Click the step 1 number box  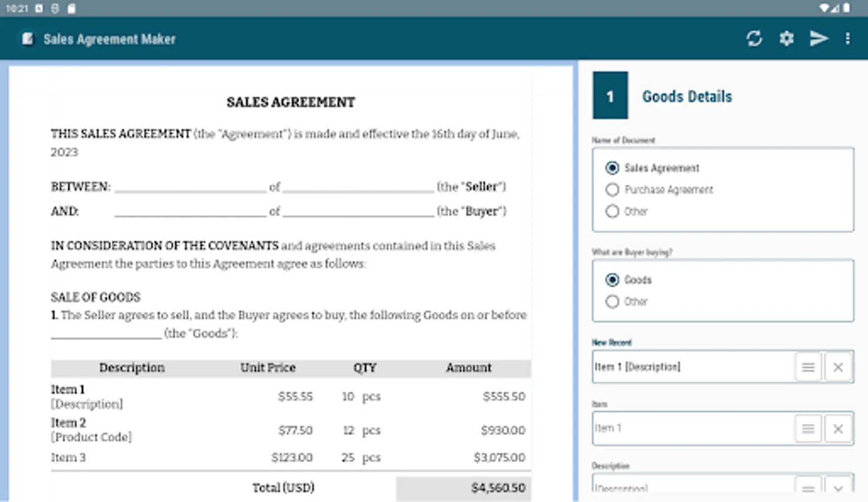click(x=610, y=95)
